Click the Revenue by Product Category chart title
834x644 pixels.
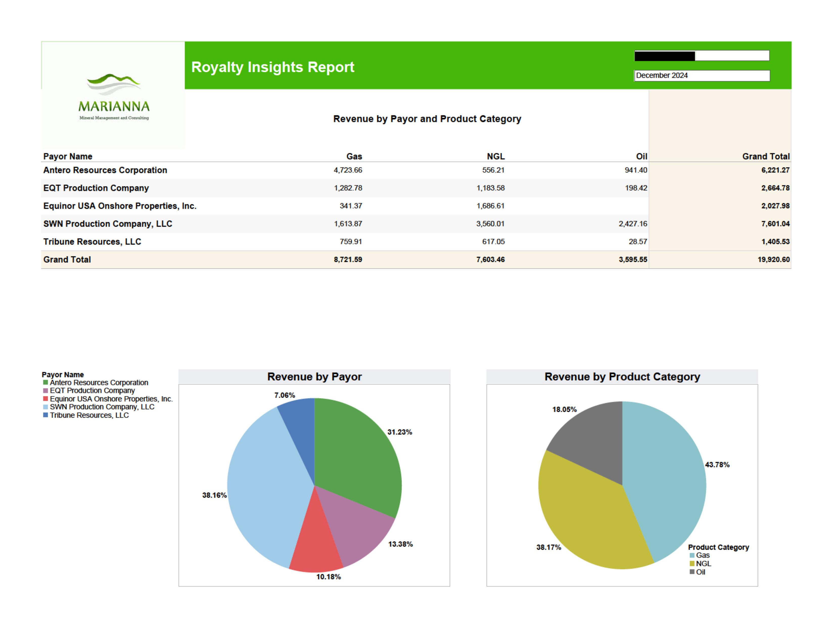click(x=622, y=377)
